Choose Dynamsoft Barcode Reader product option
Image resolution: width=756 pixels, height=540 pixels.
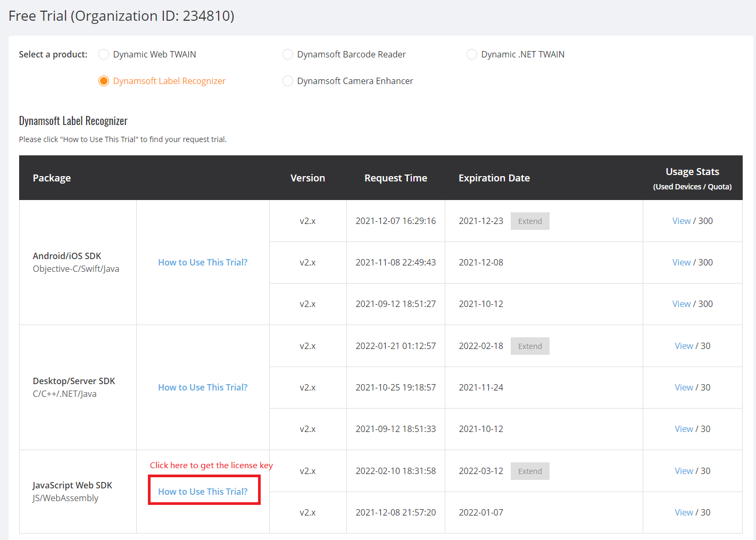(288, 54)
